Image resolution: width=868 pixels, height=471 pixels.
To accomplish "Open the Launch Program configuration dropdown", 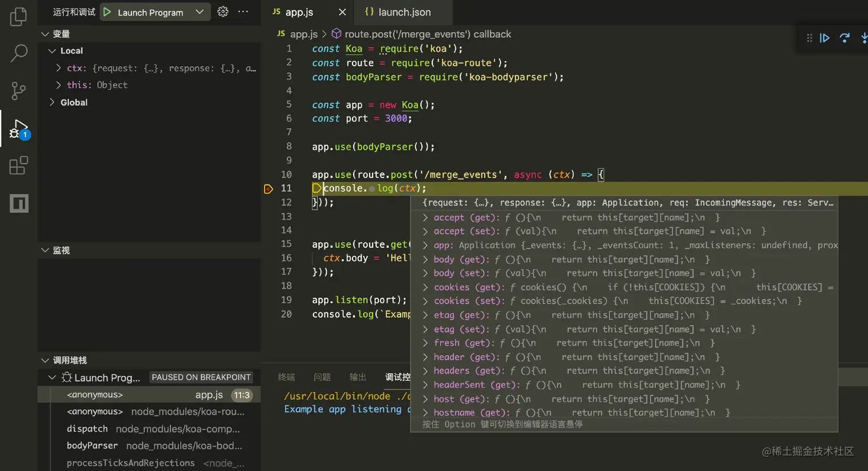I will tap(199, 12).
